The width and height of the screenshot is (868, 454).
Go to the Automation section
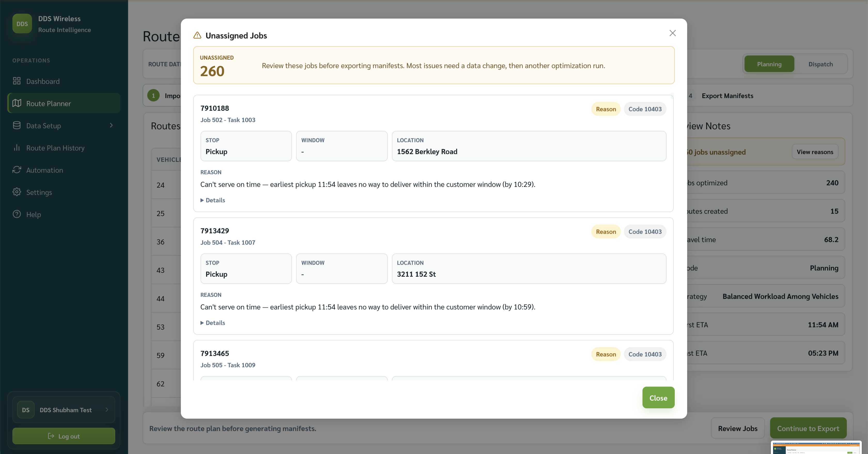coord(64,170)
